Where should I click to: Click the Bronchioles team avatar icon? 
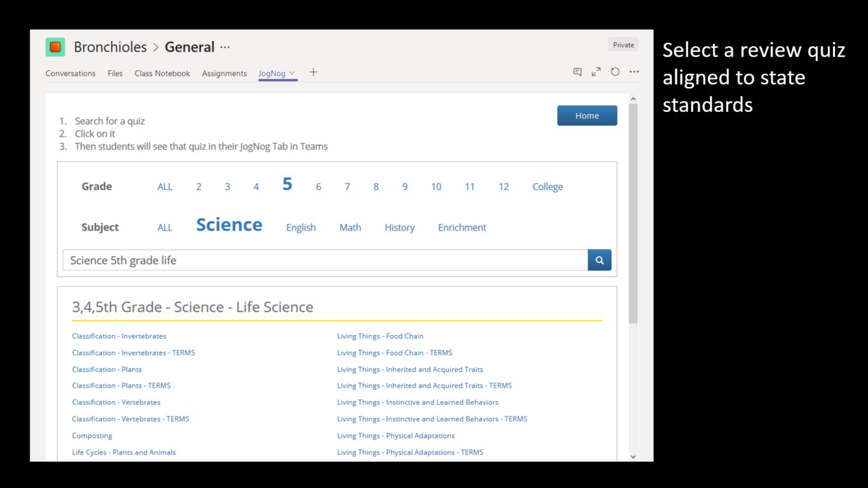(55, 47)
